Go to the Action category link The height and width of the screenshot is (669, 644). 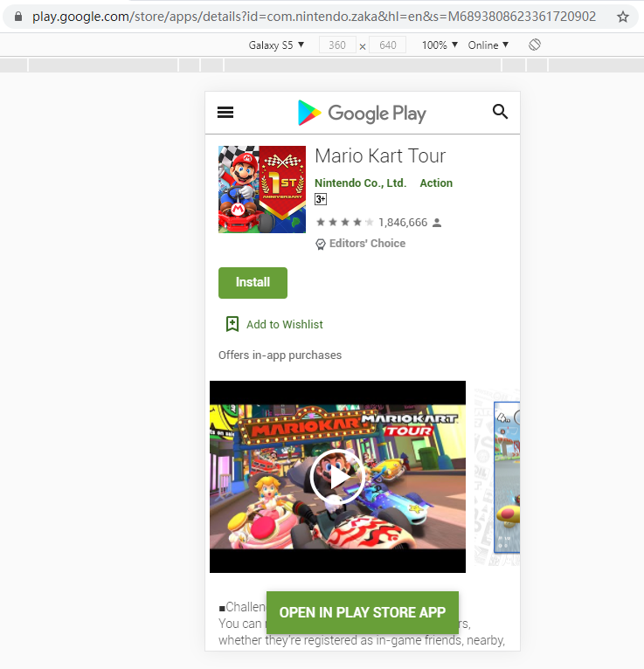coord(436,183)
